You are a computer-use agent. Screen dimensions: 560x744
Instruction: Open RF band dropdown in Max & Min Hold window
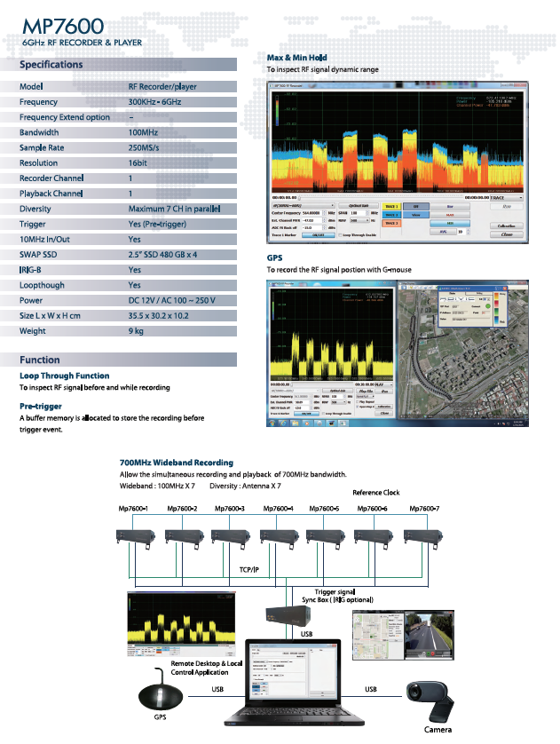click(304, 205)
